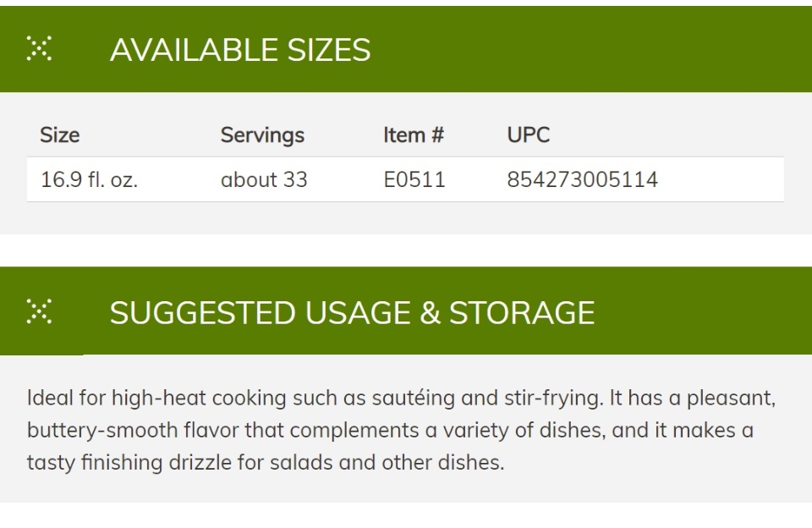This screenshot has height=528, width=812.
Task: Collapse Suggested Usage & Storage X icon
Action: [x=39, y=311]
